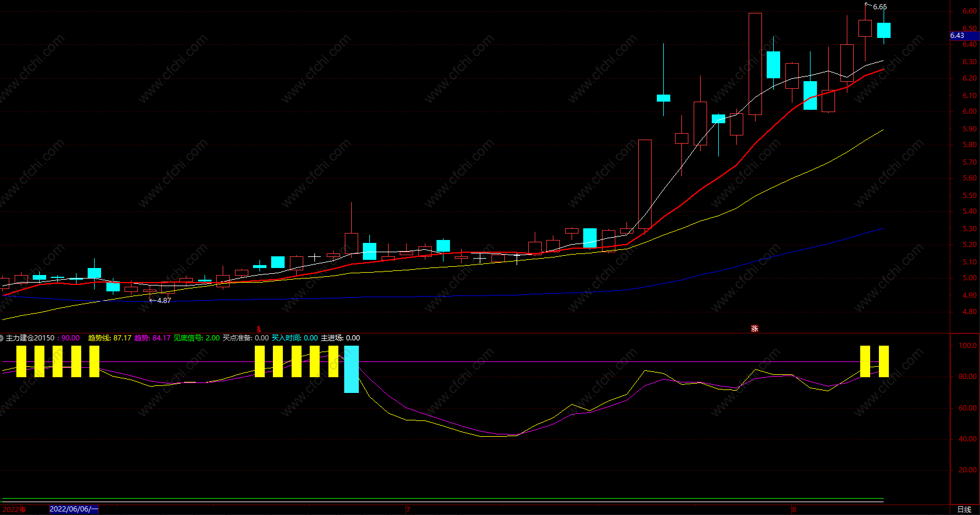The image size is (980, 515).
Task: Select the 日线 period label
Action: tap(964, 510)
